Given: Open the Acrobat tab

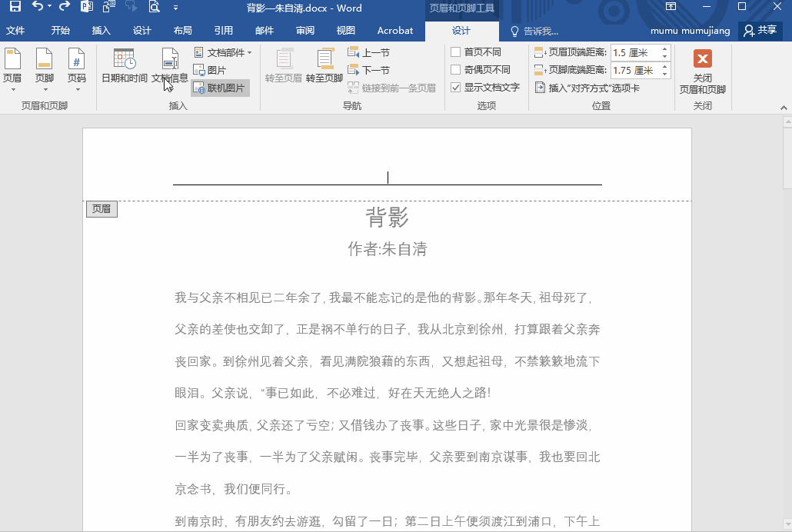Looking at the screenshot, I should pos(395,30).
